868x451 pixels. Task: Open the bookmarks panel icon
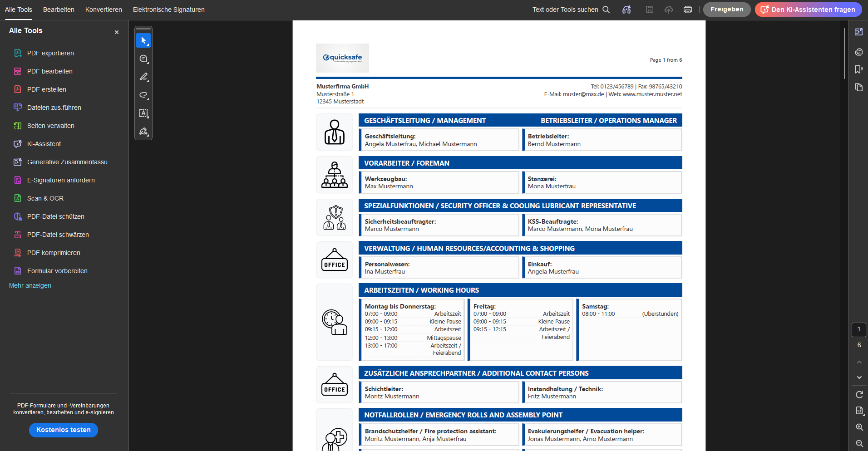pos(858,69)
